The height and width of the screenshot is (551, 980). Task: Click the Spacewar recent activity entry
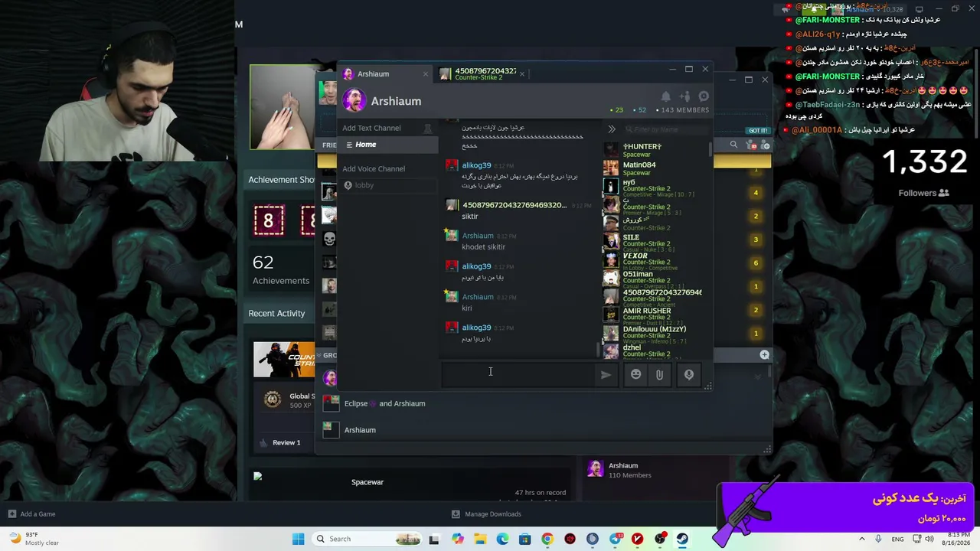[x=367, y=482]
